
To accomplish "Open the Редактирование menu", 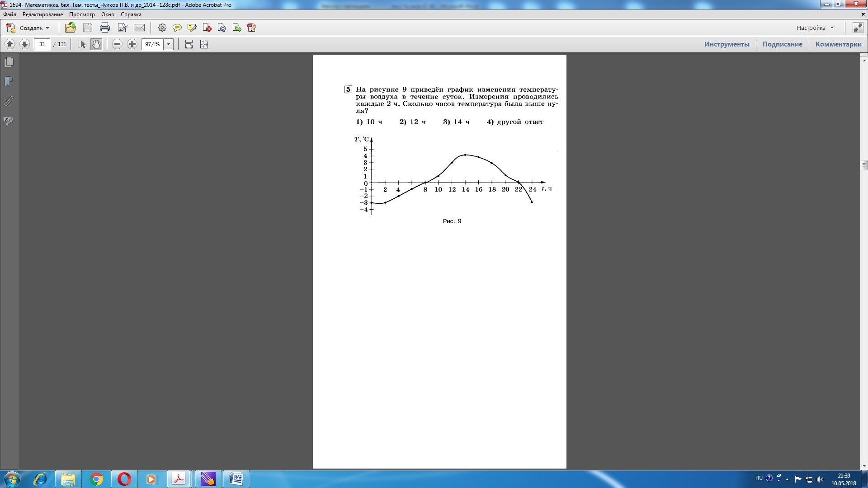I will [x=42, y=14].
